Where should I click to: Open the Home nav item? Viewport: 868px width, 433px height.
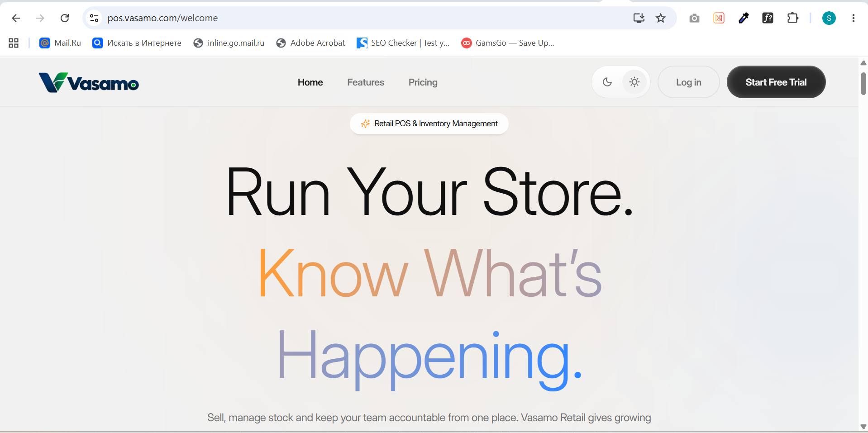(310, 82)
